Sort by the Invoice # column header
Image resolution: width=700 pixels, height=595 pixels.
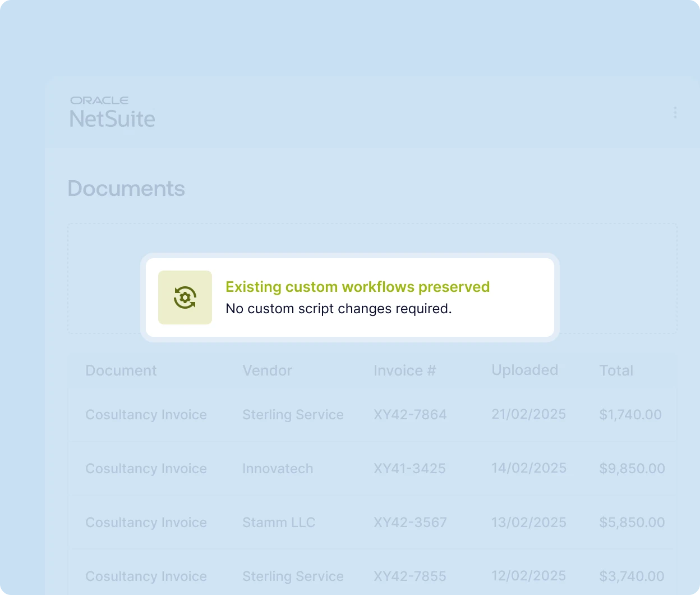404,370
